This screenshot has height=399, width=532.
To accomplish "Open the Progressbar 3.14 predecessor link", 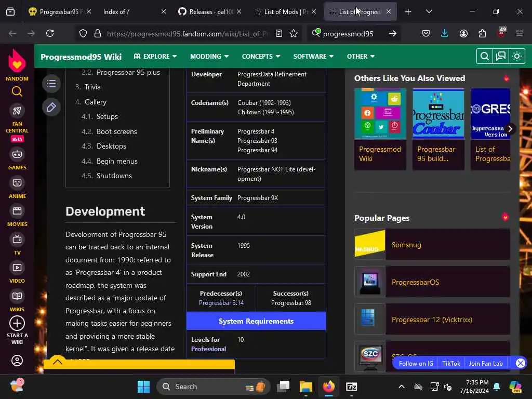I will (221, 303).
